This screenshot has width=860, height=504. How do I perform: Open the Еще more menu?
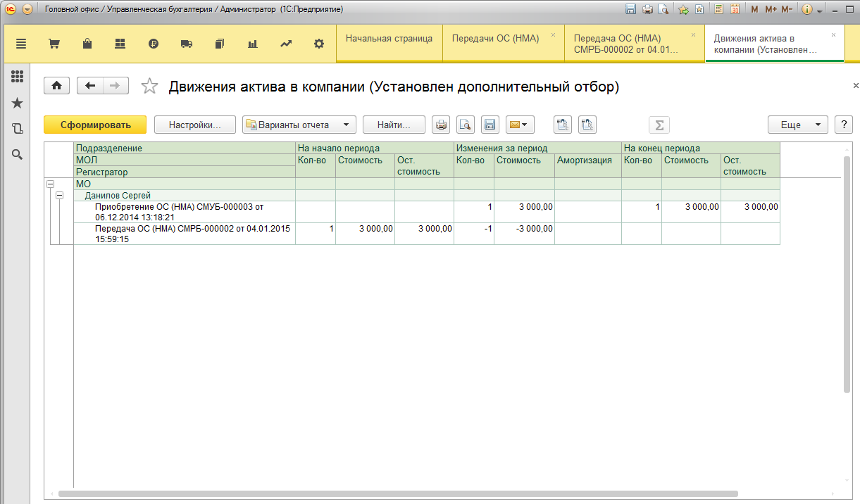798,125
